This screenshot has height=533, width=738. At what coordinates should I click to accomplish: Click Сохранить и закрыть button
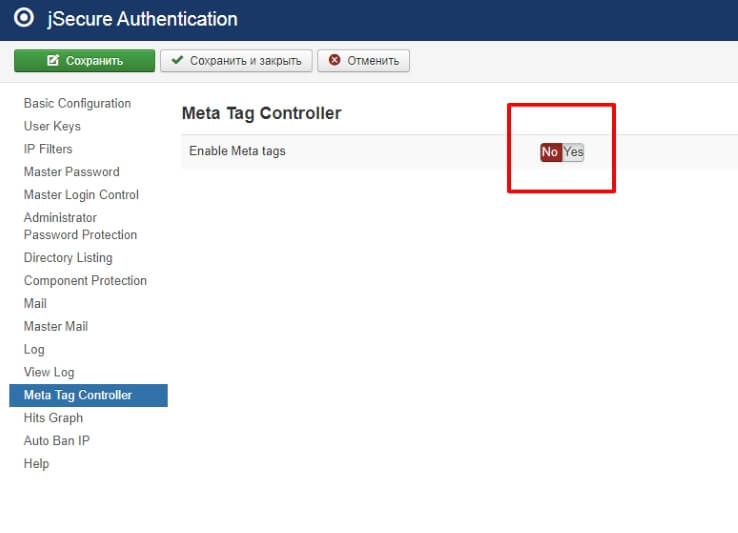pyautogui.click(x=236, y=61)
